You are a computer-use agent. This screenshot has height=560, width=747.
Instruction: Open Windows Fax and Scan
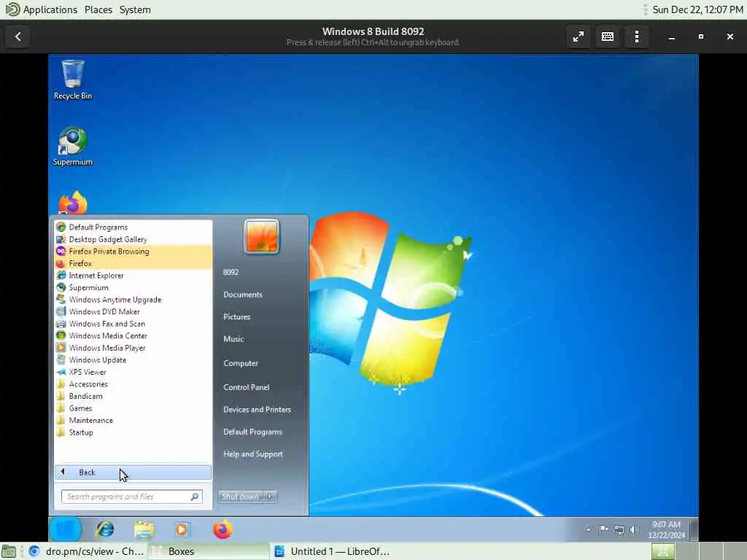click(x=133, y=324)
